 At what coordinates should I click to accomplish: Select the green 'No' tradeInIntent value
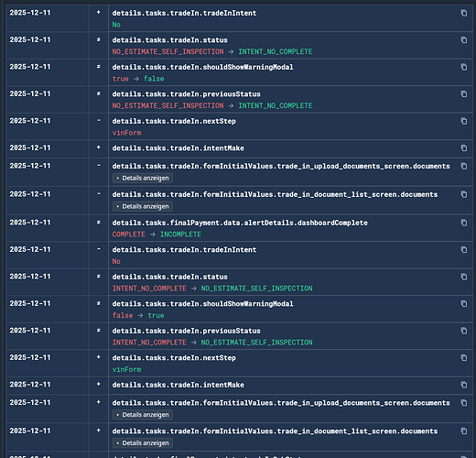[x=116, y=25]
